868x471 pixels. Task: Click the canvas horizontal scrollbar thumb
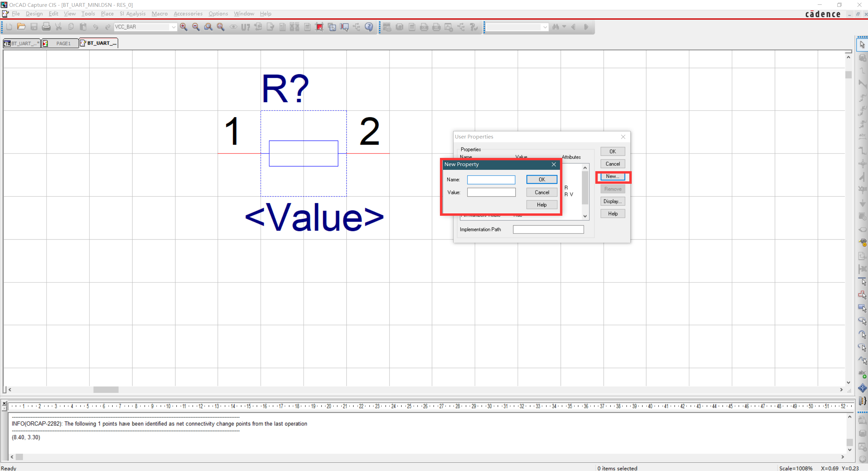point(106,390)
